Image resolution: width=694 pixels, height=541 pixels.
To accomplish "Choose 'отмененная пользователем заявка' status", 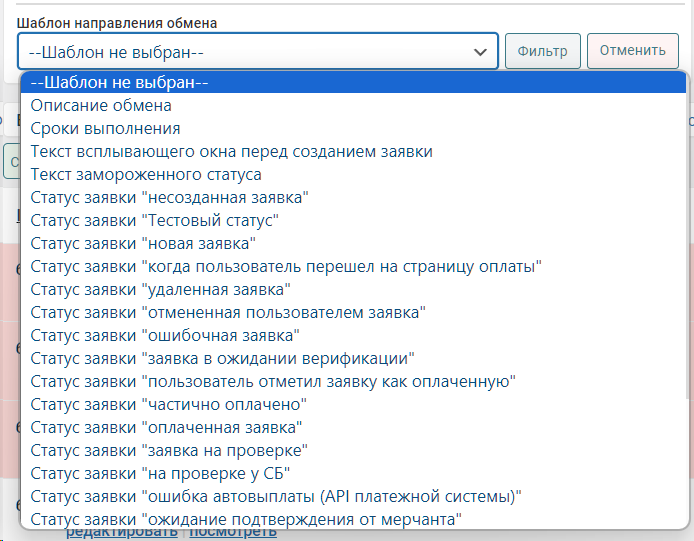I will click(x=228, y=312).
